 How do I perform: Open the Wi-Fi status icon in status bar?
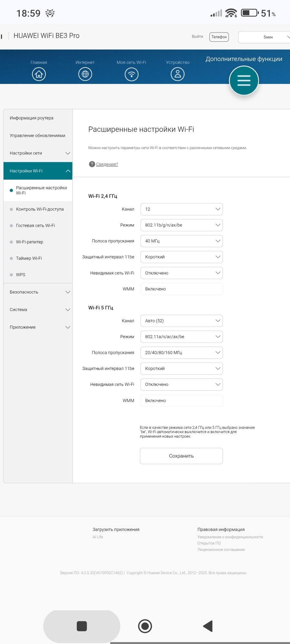click(x=231, y=13)
